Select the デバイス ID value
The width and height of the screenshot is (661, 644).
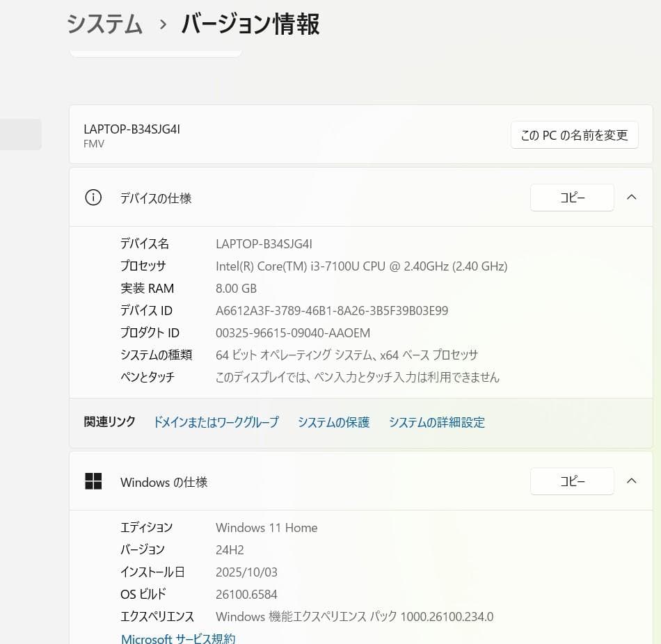332,310
